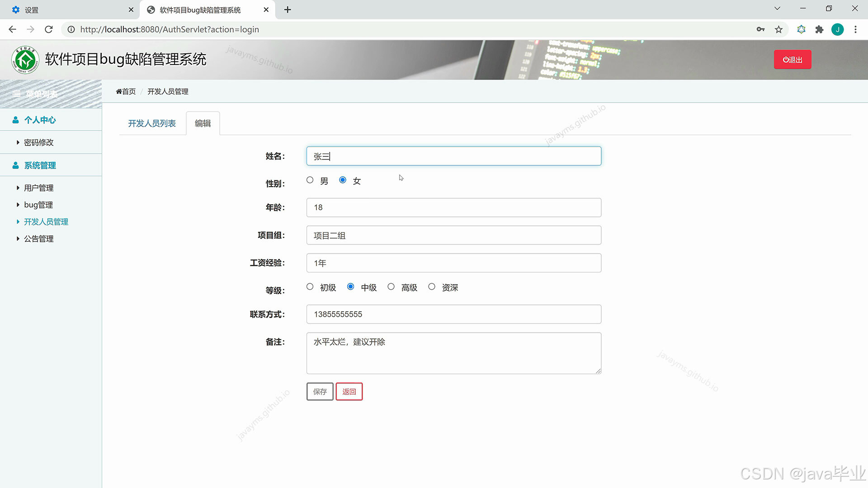Select the 编辑 tab
The width and height of the screenshot is (868, 488).
203,123
